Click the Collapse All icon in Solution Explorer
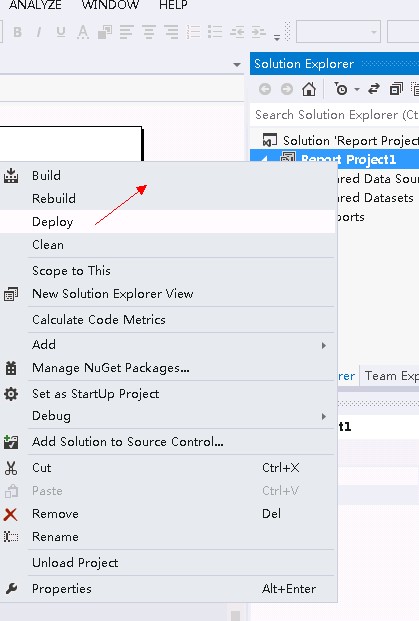Viewport: 419px width, 621px height. pos(396,89)
